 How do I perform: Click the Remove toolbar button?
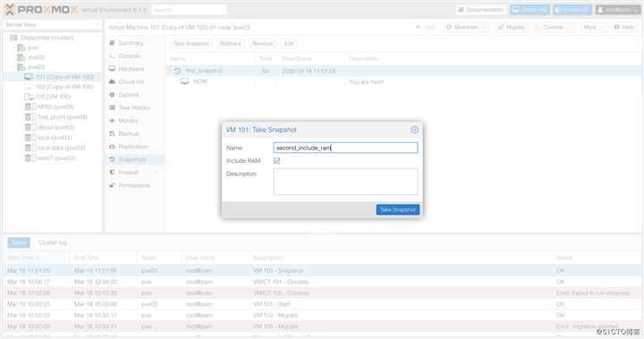pyautogui.click(x=262, y=43)
